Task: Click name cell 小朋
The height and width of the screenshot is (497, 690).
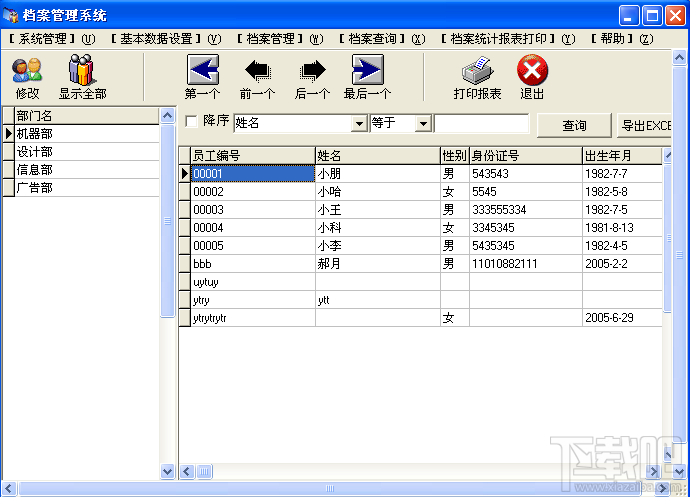Action: click(x=378, y=173)
